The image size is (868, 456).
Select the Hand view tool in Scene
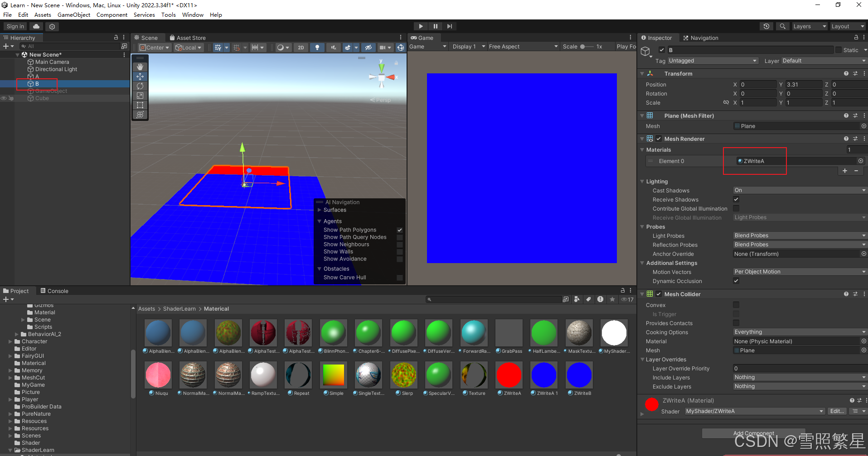[x=140, y=67]
